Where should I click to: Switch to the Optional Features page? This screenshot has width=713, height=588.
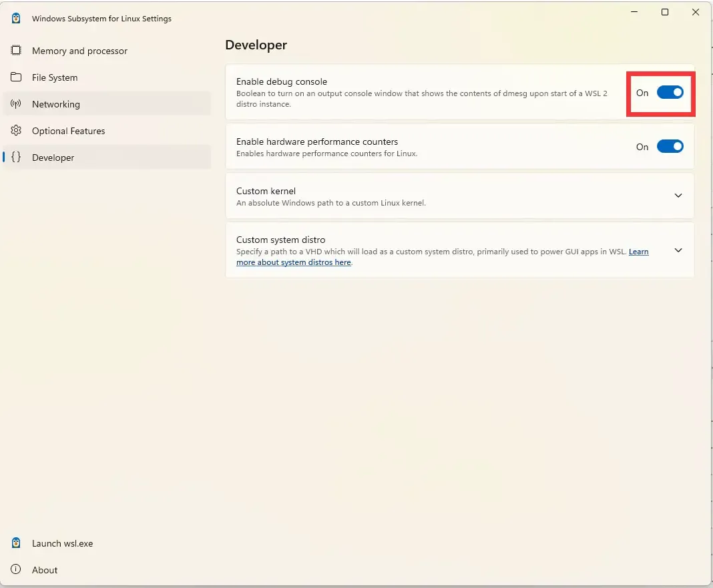tap(68, 131)
